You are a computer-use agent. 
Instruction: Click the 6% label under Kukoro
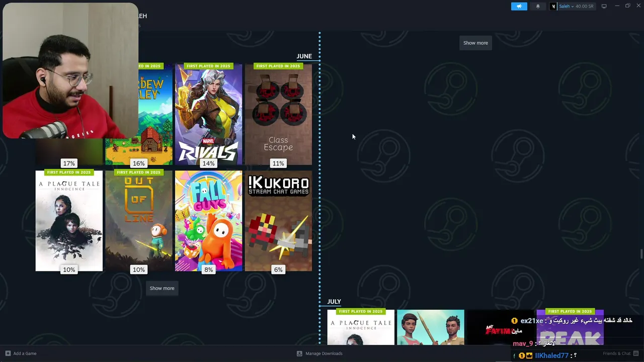[278, 270]
